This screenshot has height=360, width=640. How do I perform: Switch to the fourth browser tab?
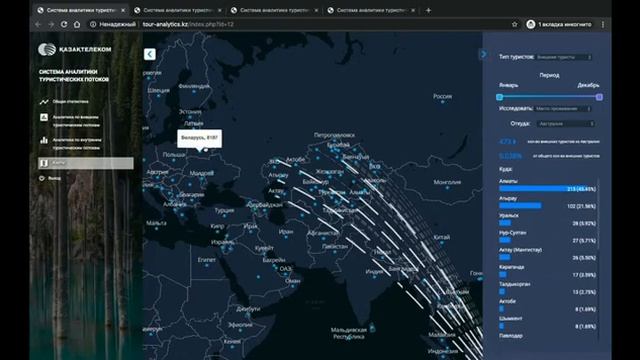pos(371,10)
